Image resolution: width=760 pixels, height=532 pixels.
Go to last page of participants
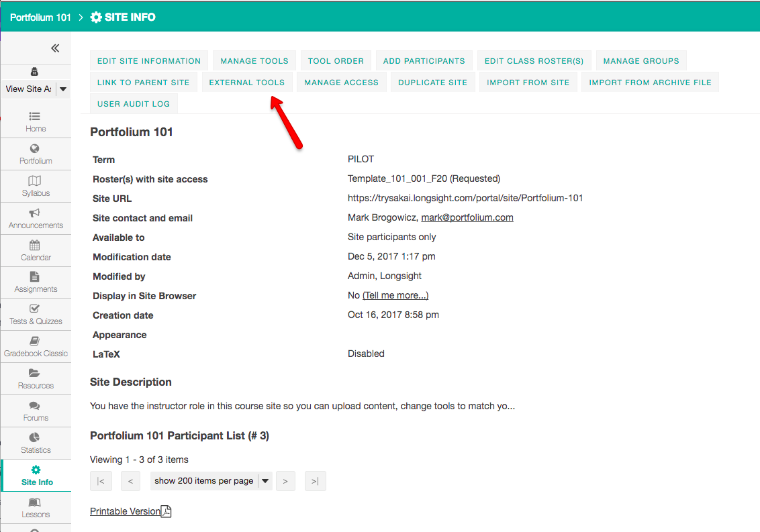click(315, 481)
